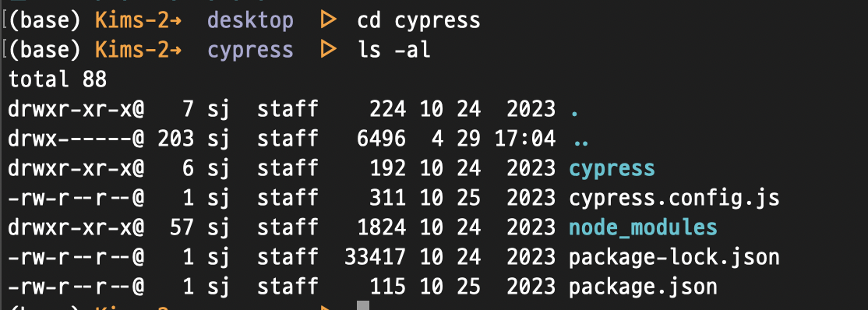Click the file size 33417 value
Screen dimensions: 868x310
coord(376,257)
